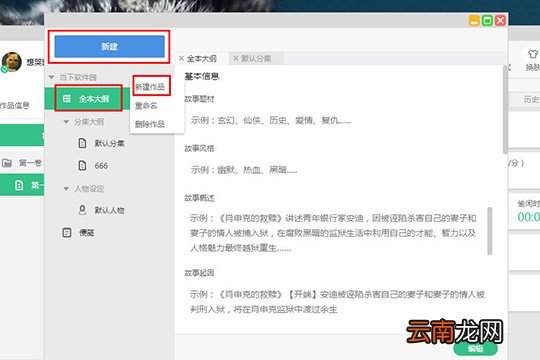540x360 pixels.
Task: Open the 默认分集 document
Action: pyautogui.click(x=109, y=143)
